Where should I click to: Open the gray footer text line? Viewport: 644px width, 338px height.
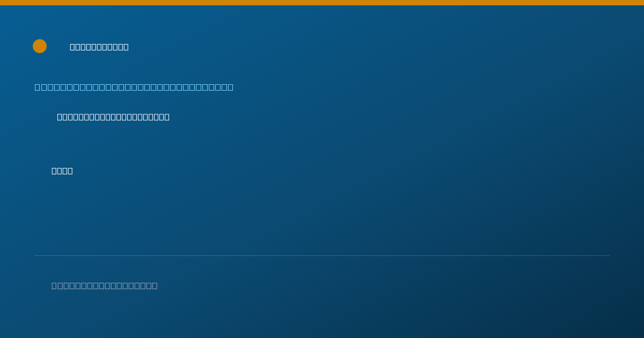pos(105,285)
